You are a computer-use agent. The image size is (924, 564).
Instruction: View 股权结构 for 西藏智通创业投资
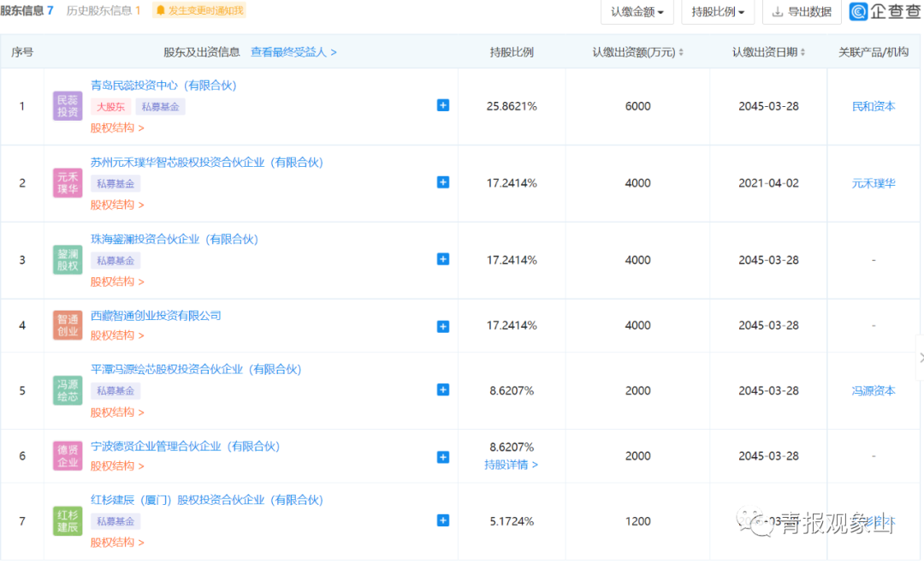coord(117,335)
